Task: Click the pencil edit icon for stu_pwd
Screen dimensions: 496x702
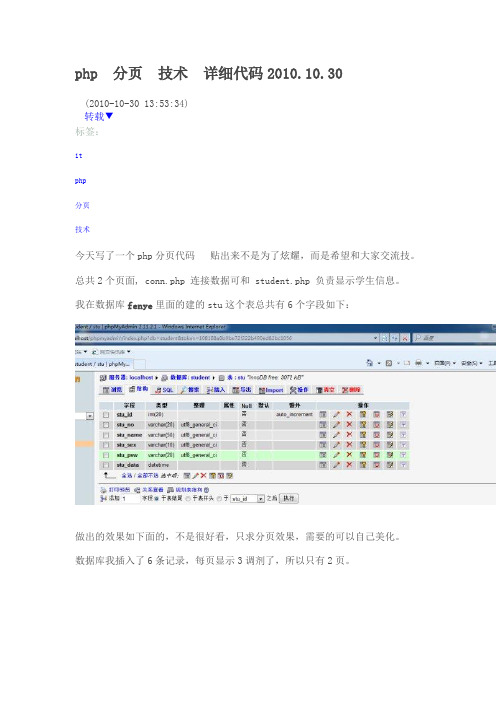Action: [x=336, y=455]
